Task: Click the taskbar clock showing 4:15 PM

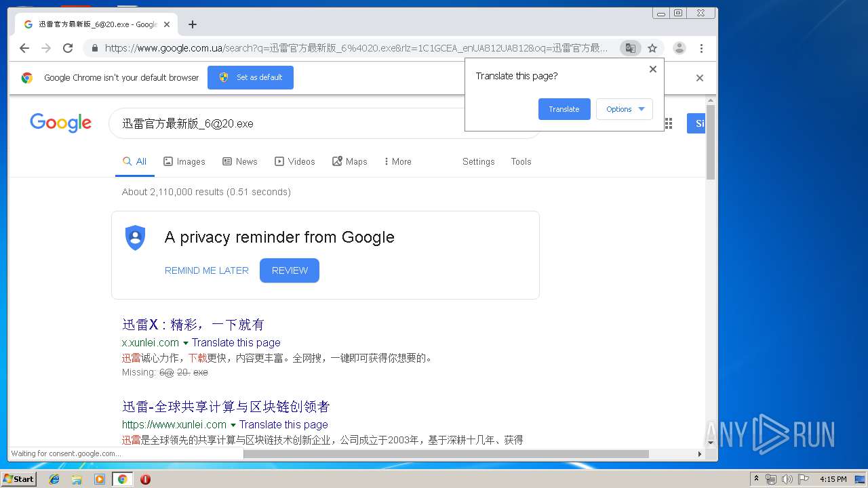Action: tap(833, 479)
